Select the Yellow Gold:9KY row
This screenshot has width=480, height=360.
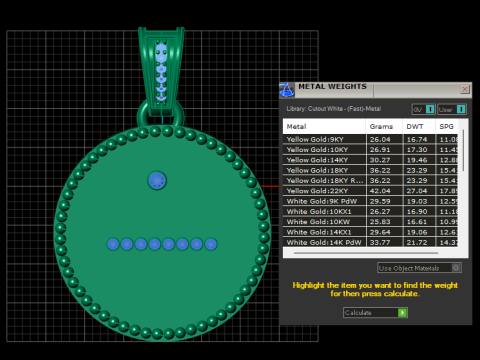(x=370, y=139)
